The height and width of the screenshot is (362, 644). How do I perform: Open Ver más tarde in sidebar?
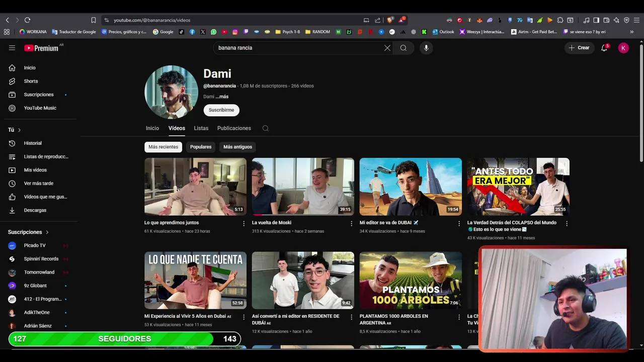pyautogui.click(x=38, y=184)
